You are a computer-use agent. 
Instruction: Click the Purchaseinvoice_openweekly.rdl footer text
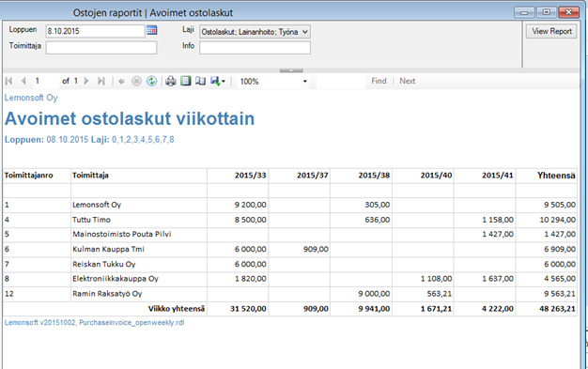pos(132,322)
